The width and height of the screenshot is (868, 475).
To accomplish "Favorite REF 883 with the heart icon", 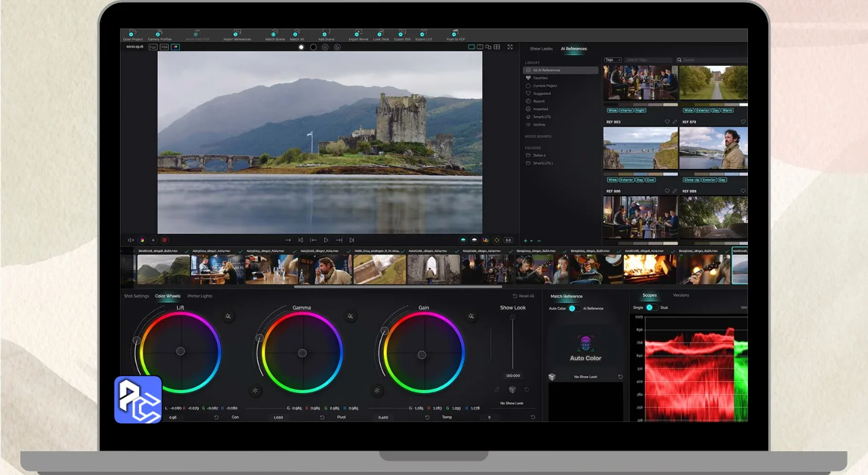I will [667, 122].
